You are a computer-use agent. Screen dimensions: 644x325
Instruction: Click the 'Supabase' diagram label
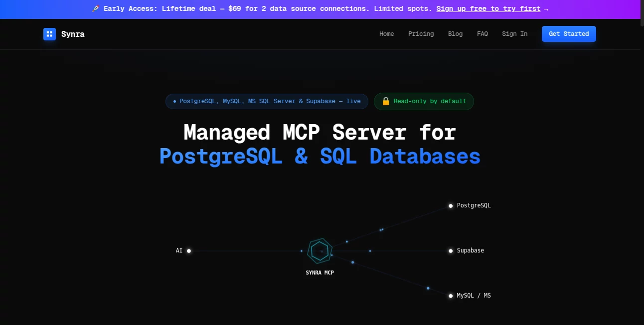coord(470,250)
